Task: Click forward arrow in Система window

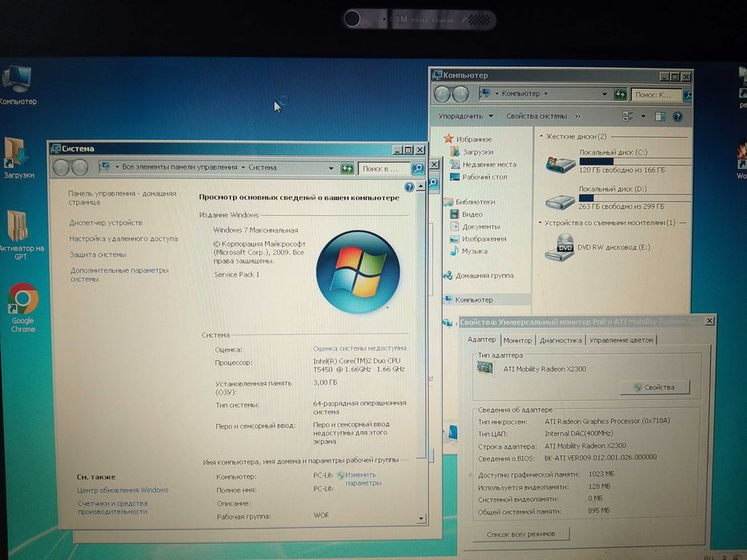Action: pos(79,168)
